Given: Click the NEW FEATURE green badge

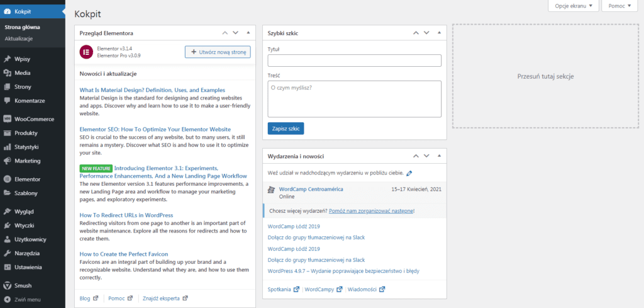Looking at the screenshot, I should (x=96, y=169).
